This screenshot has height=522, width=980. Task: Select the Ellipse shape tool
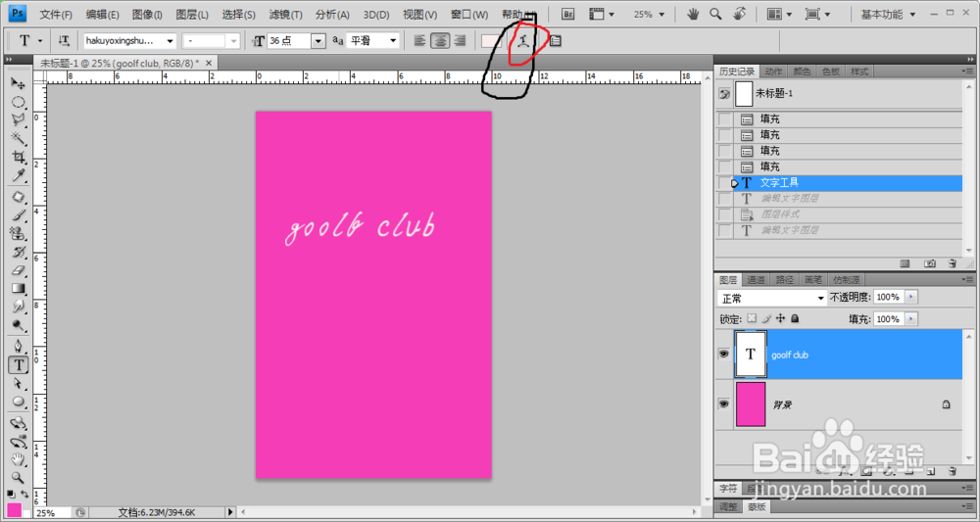[18, 402]
